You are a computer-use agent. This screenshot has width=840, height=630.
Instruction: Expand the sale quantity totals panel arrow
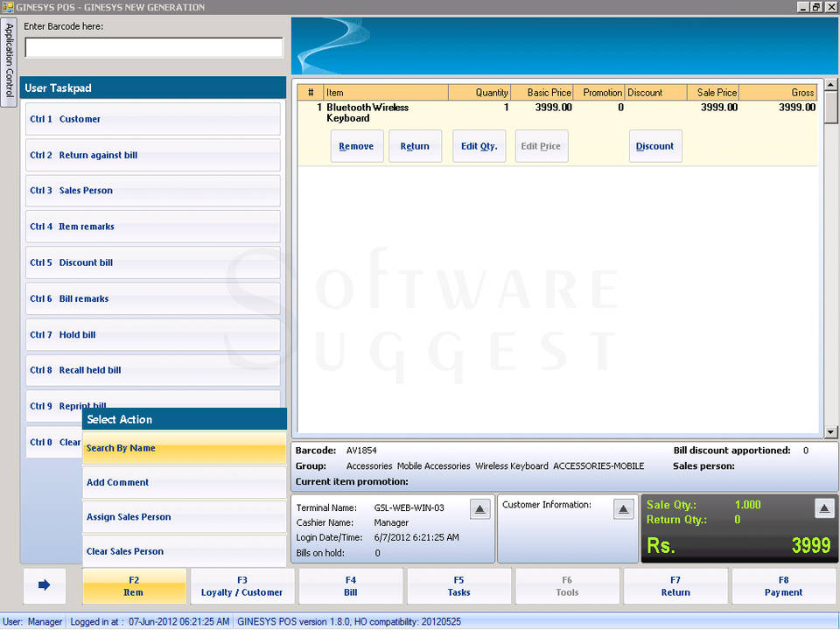(824, 508)
